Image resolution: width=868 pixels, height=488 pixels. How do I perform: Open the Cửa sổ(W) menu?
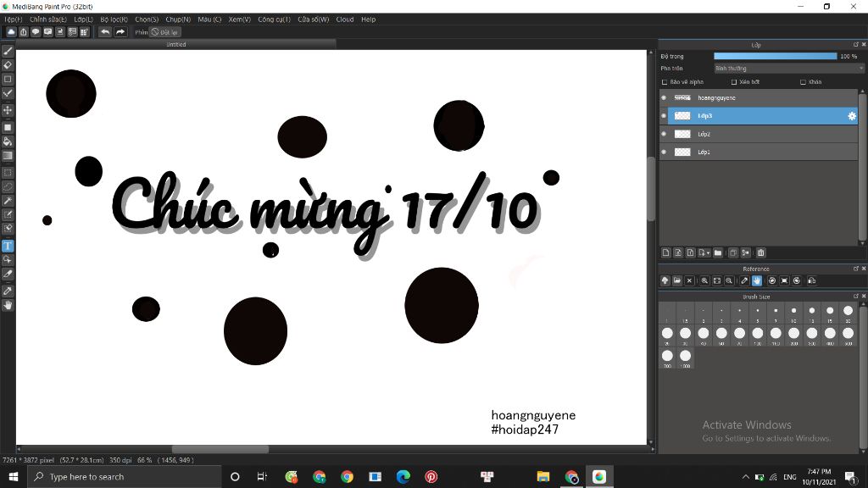[314, 19]
